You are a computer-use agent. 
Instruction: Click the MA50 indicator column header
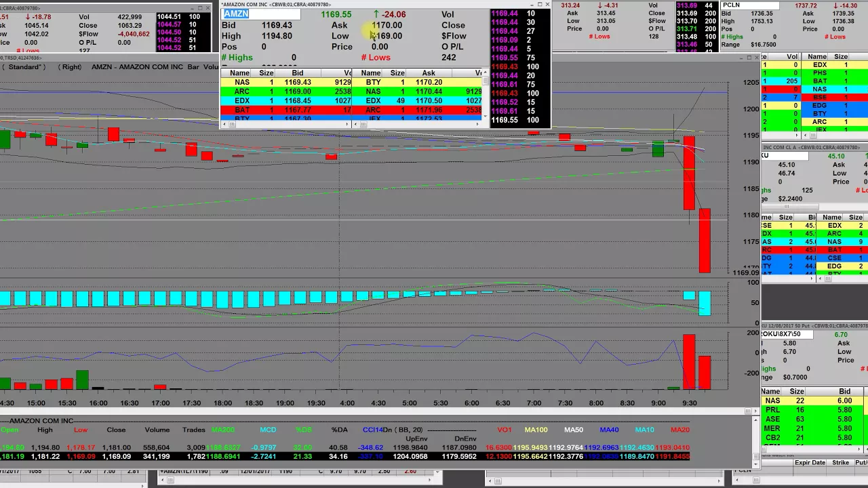[574, 430]
